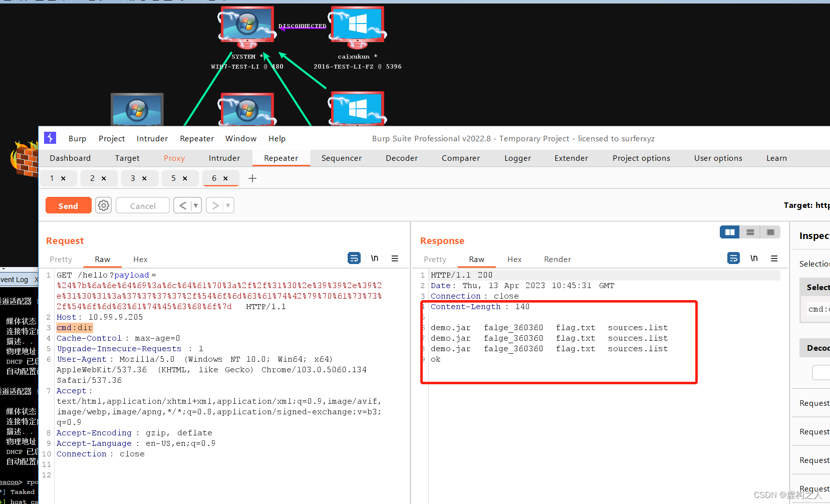Click the Host: 10.99.9.205 header line
The height and width of the screenshot is (504, 830).
click(x=100, y=317)
